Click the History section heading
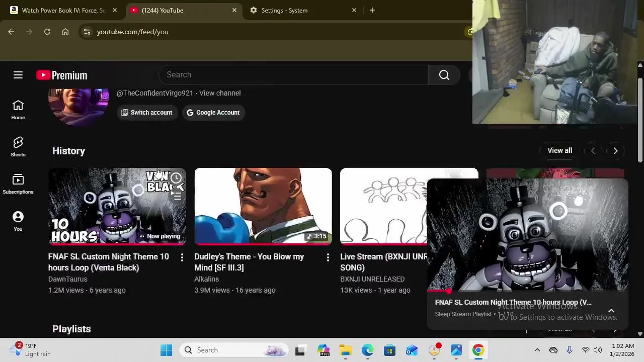This screenshot has height=362, width=644. pyautogui.click(x=68, y=151)
